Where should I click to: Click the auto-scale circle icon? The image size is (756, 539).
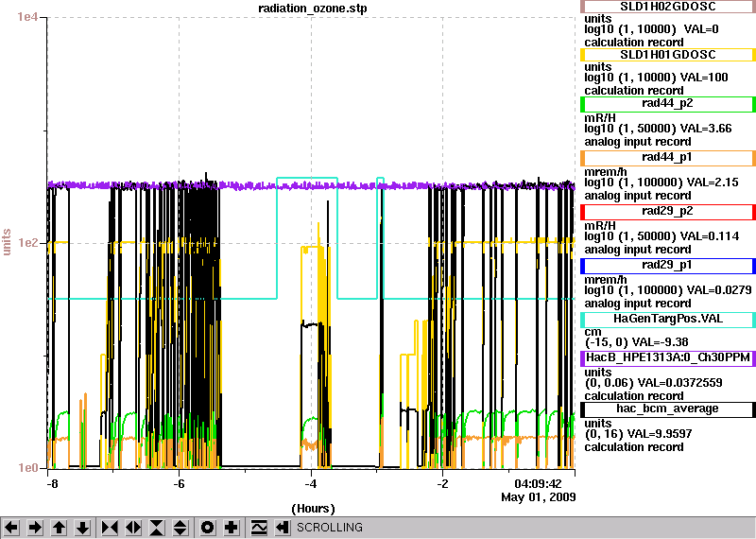pos(207,528)
